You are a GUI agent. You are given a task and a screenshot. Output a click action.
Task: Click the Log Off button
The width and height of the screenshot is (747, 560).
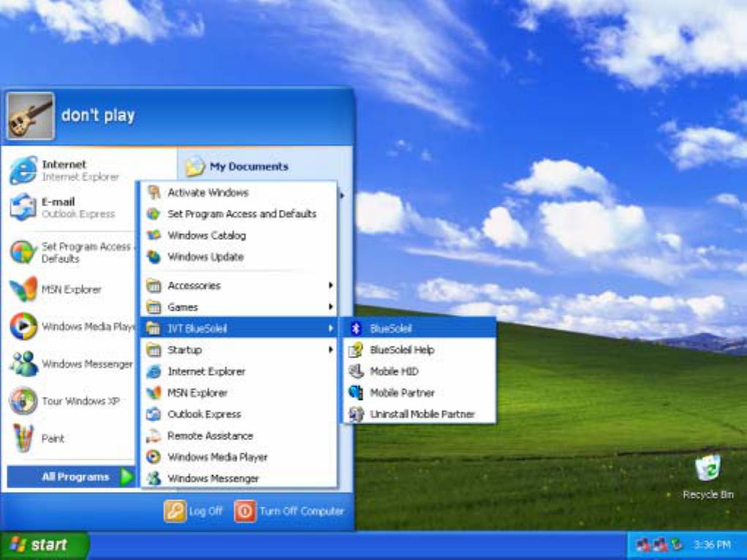pyautogui.click(x=193, y=512)
